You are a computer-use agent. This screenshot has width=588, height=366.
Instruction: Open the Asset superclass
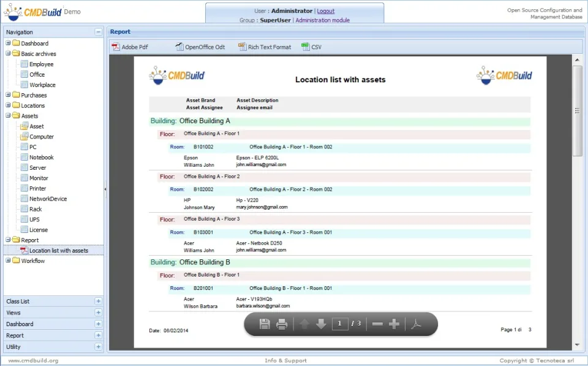click(x=36, y=126)
